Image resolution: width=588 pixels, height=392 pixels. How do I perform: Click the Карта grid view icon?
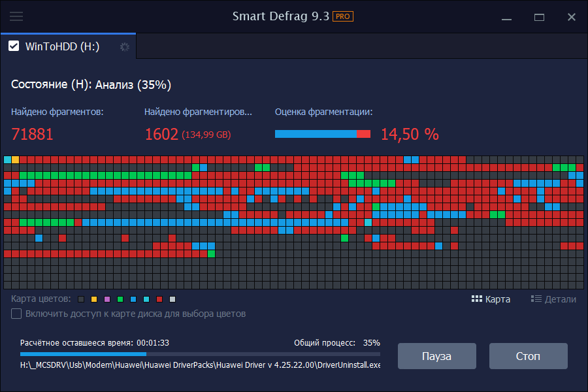(477, 299)
